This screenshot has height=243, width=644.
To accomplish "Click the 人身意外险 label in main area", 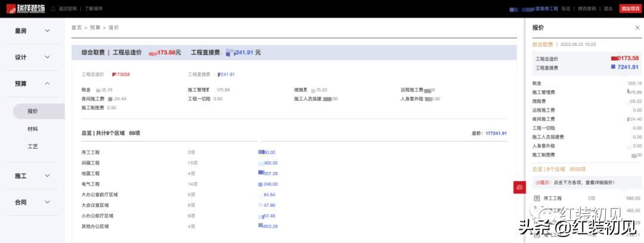I will pos(412,99).
